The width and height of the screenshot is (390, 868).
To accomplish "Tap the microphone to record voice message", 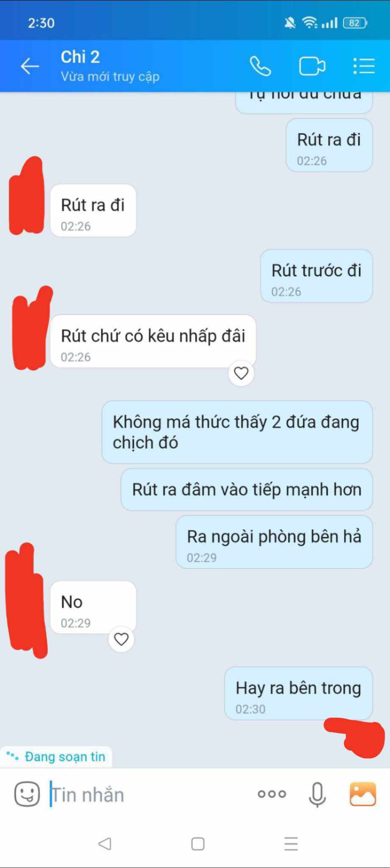I will pyautogui.click(x=317, y=794).
